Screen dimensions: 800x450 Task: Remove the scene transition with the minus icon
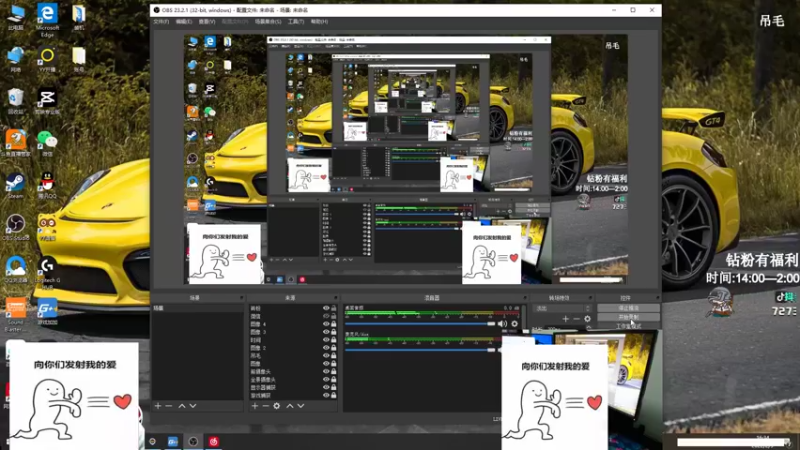[577, 319]
